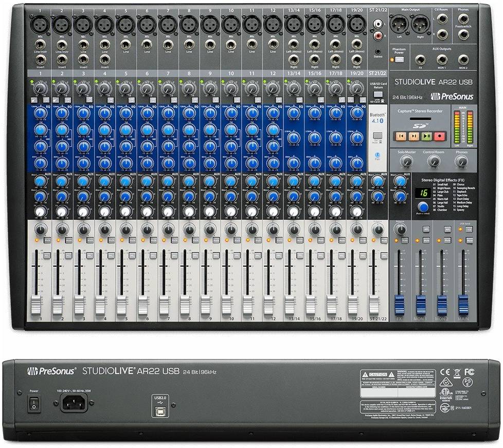Click channel 13/14 Right line input jack

tap(293, 60)
